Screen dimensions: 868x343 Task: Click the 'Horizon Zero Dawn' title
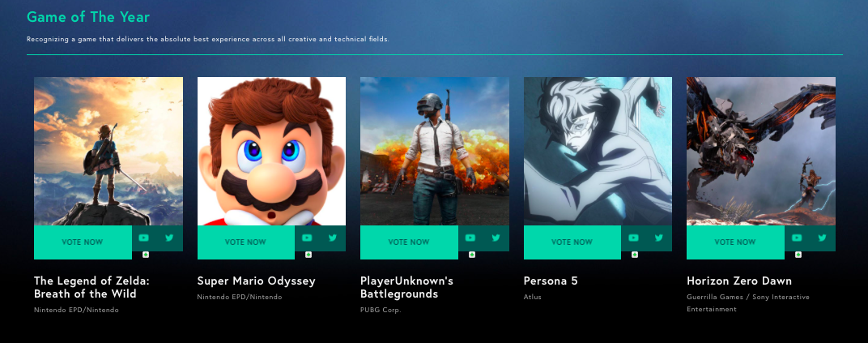[739, 281]
